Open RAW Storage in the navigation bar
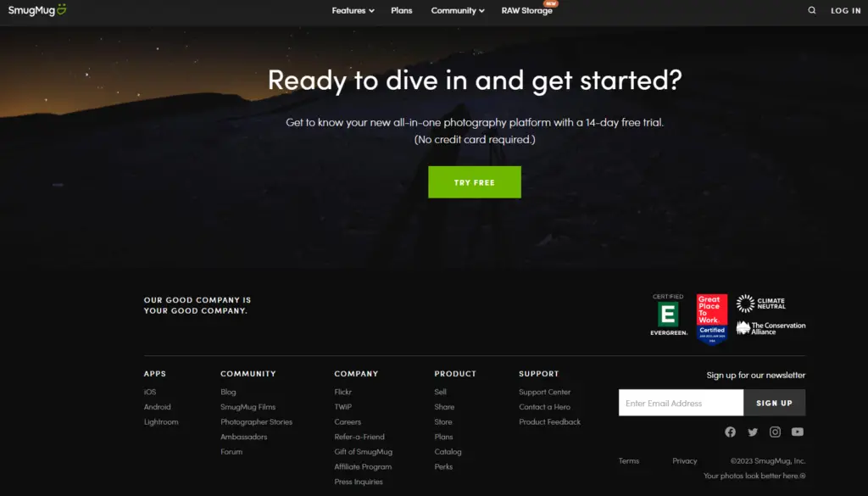The width and height of the screenshot is (868, 496). click(x=526, y=11)
